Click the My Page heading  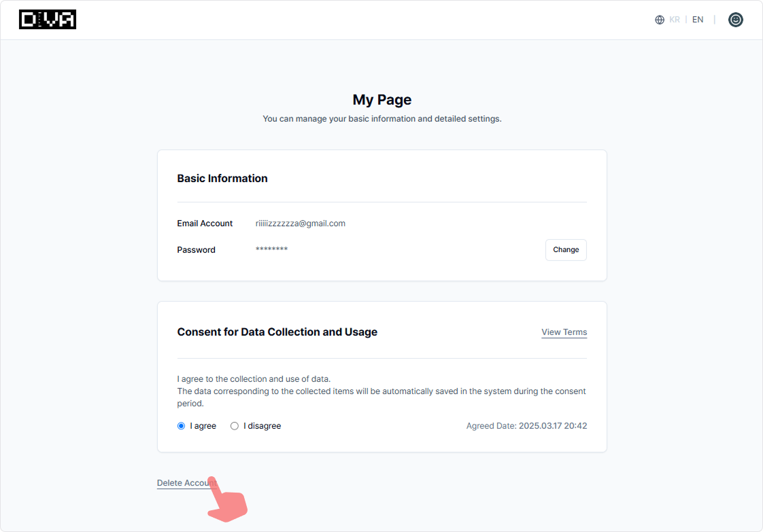click(381, 100)
